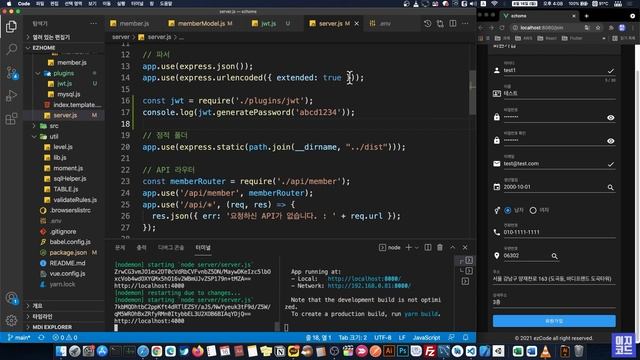Click the open changes compare icon
Screen dimensions: 640x360
[x=440, y=24]
